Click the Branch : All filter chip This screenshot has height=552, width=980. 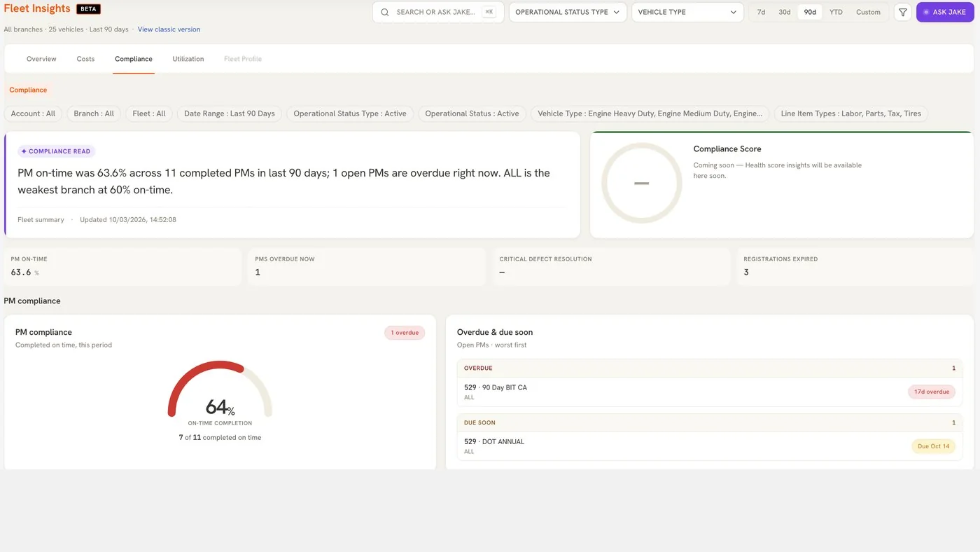coord(94,113)
